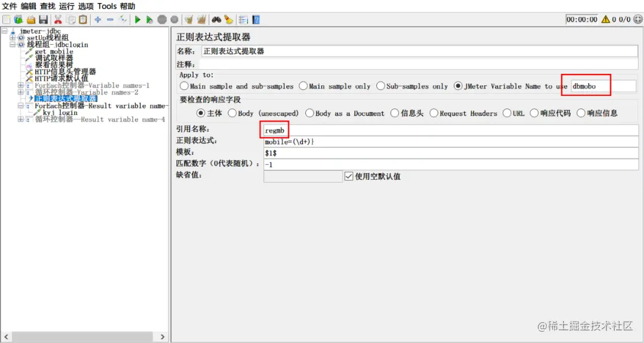Select kyj login in the tree
The width and height of the screenshot is (644, 343).
click(x=60, y=113)
